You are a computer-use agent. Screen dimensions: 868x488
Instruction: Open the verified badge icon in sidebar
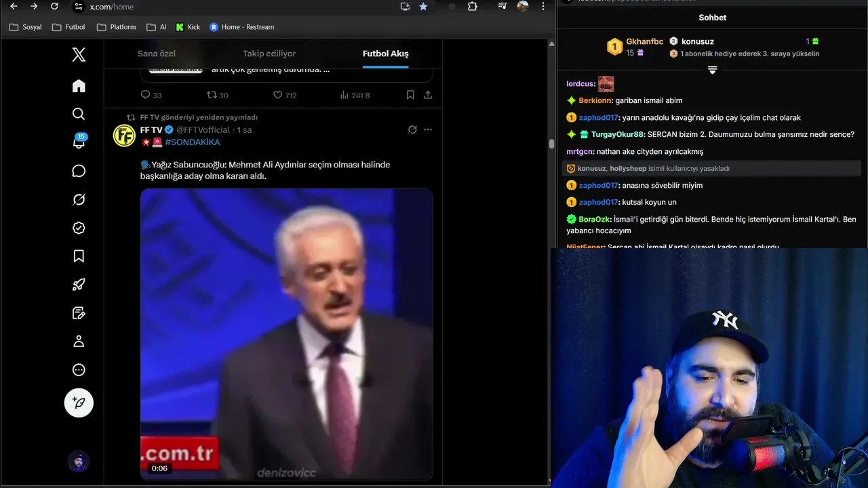point(79,228)
